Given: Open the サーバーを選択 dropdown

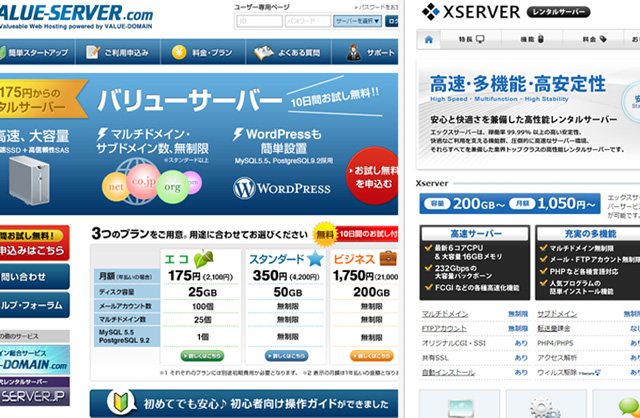Looking at the screenshot, I should pyautogui.click(x=358, y=21).
